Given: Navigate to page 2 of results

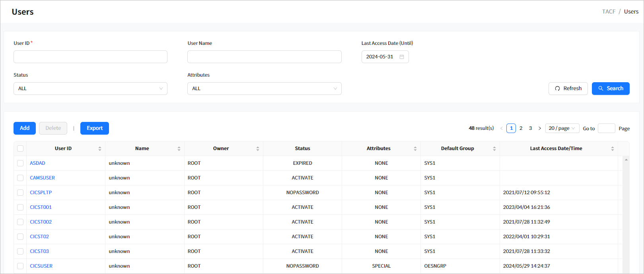Looking at the screenshot, I should click(521, 128).
